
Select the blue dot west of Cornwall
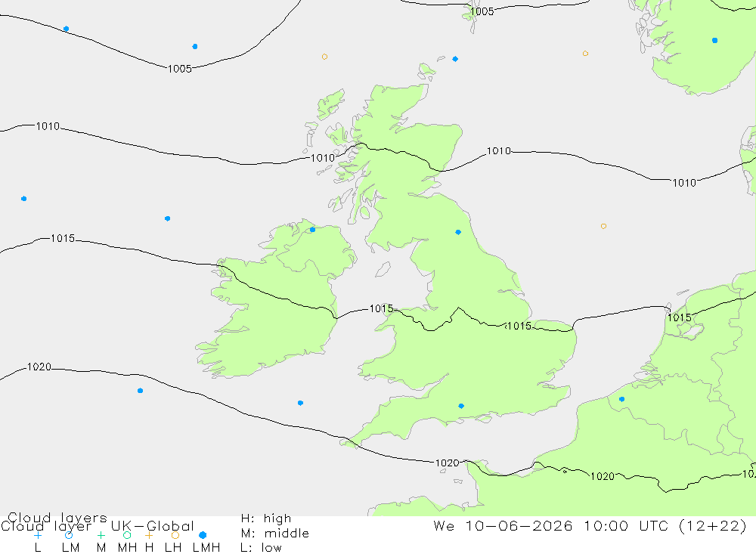[300, 403]
